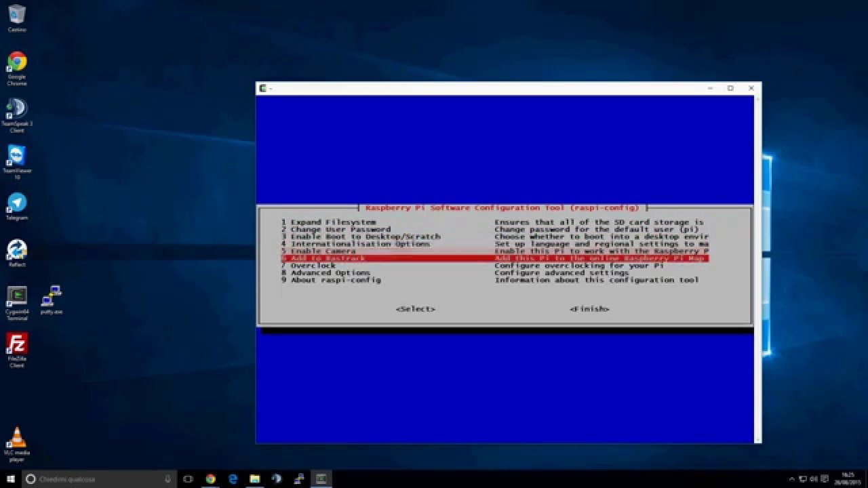The image size is (868, 488).
Task: Click the microphone icon in the search box
Action: click(167, 479)
